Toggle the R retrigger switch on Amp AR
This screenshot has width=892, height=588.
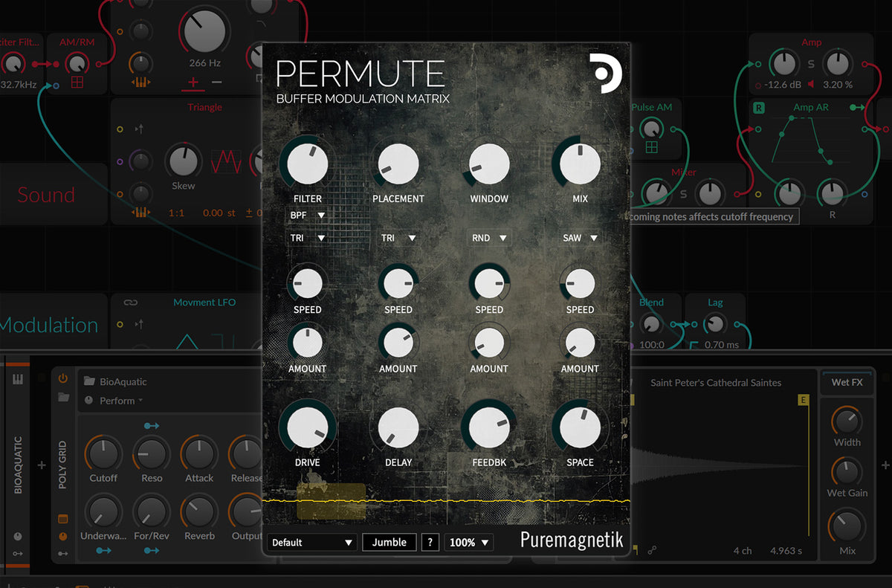[x=758, y=108]
